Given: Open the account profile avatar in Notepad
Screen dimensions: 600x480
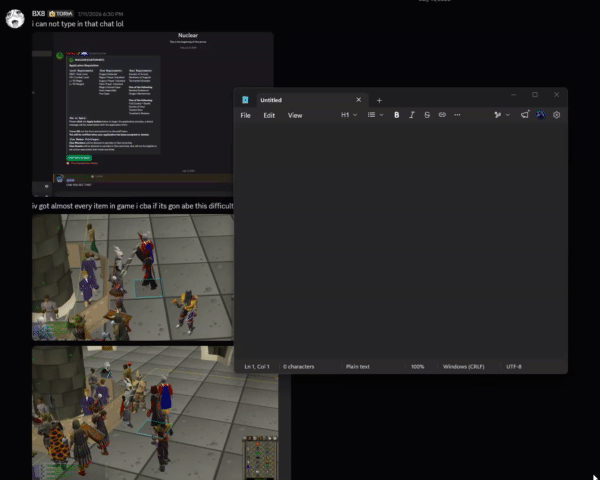Looking at the screenshot, I should 541,115.
